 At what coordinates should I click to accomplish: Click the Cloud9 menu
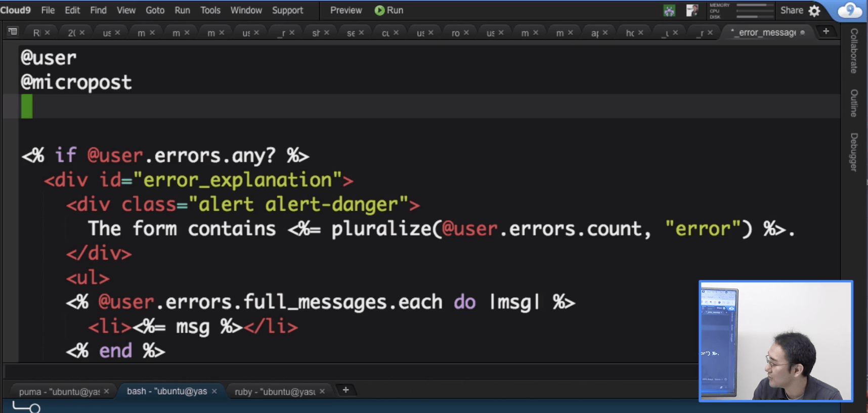point(16,10)
